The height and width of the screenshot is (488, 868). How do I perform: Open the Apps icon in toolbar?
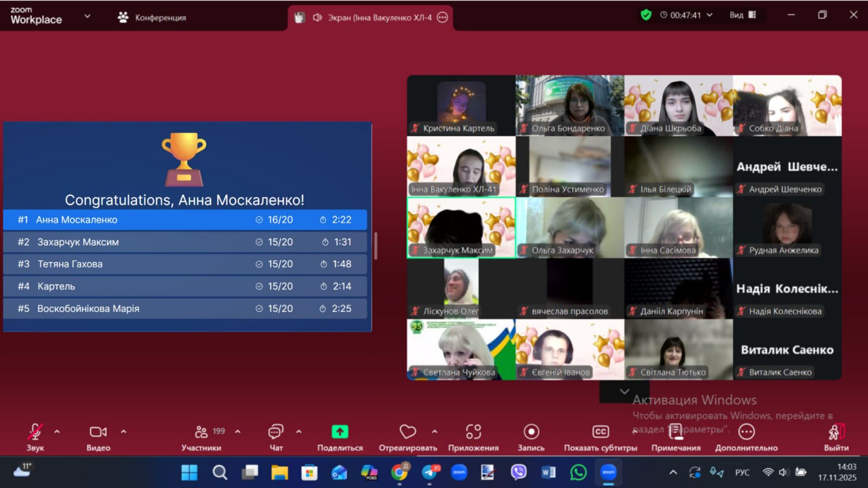pos(473,432)
